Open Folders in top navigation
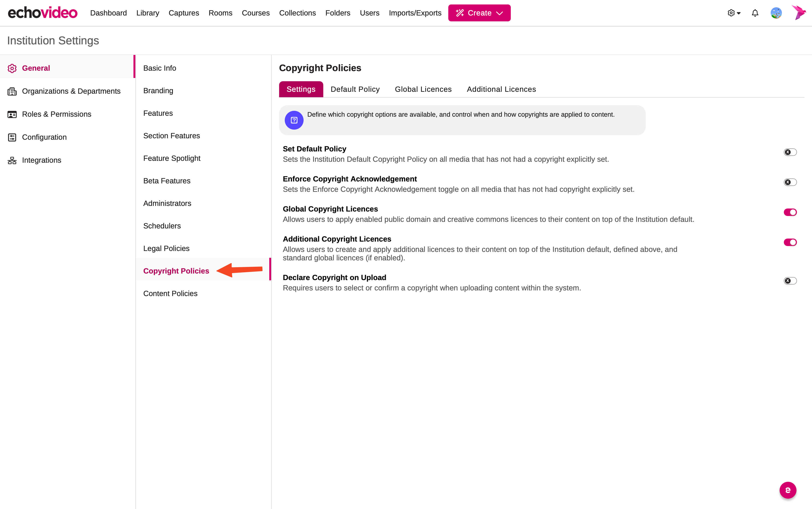The image size is (812, 509). pyautogui.click(x=338, y=13)
